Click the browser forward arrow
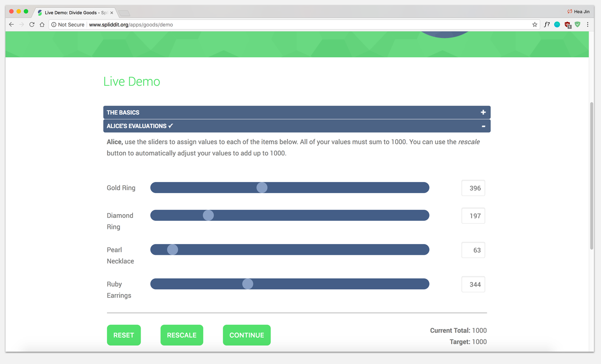 click(x=21, y=24)
